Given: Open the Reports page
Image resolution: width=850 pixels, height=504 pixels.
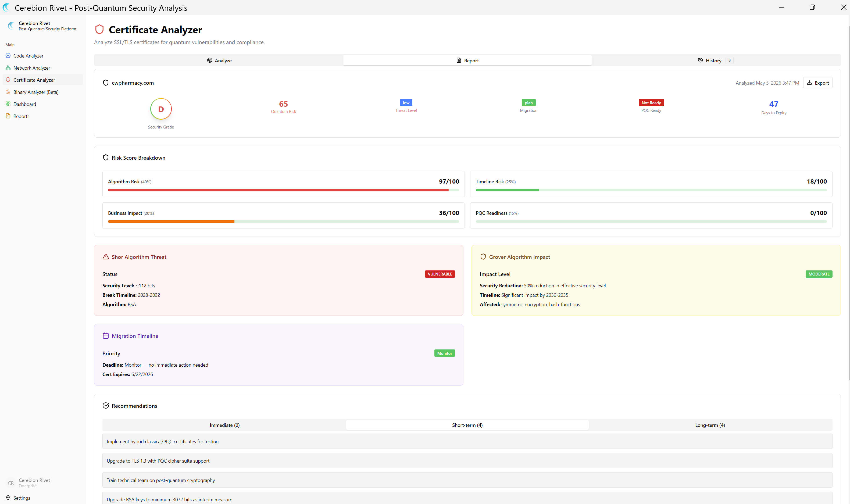Looking at the screenshot, I should [43, 116].
